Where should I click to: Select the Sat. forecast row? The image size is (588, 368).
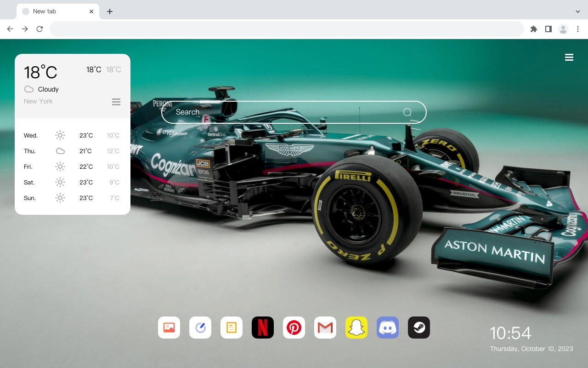pos(72,182)
